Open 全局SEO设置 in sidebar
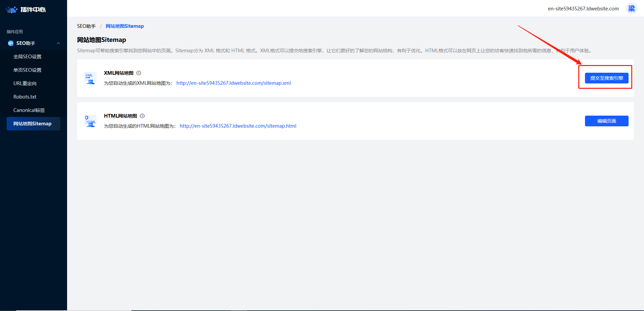Viewport: 644px width, 311px height. pyautogui.click(x=28, y=57)
